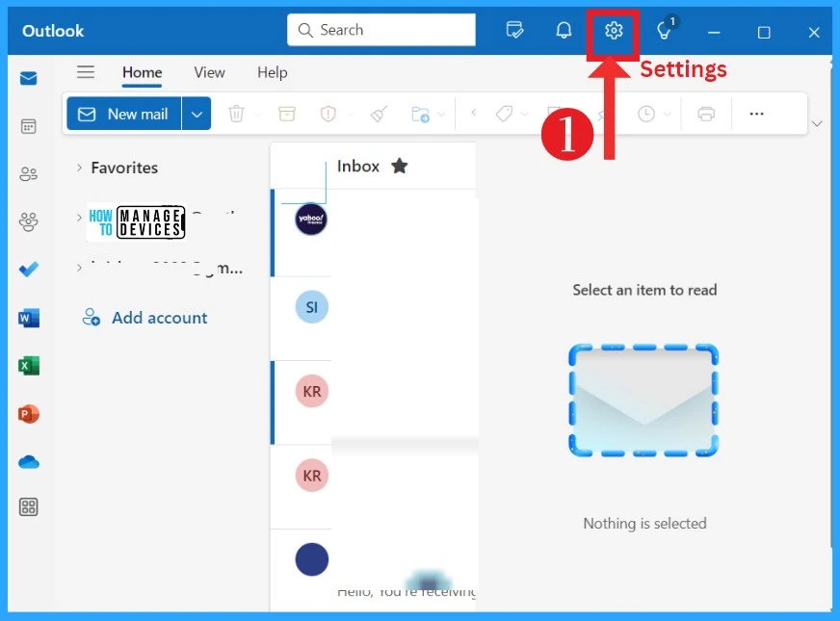Open the email from Yahoo sender
Screen dimensions: 840x621
[x=375, y=233]
